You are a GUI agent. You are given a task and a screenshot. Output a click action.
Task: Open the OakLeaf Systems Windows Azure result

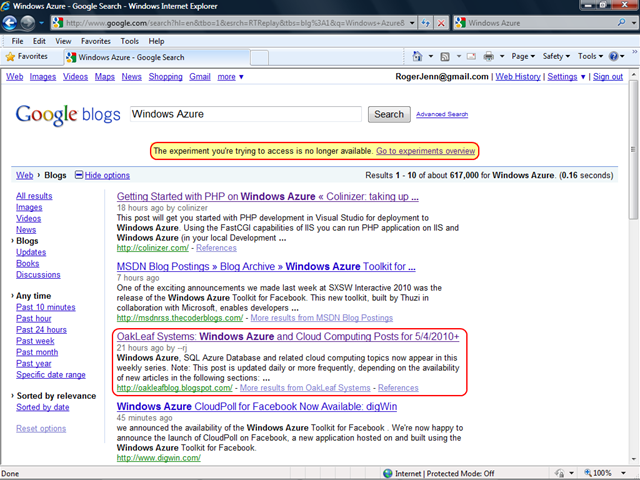288,336
